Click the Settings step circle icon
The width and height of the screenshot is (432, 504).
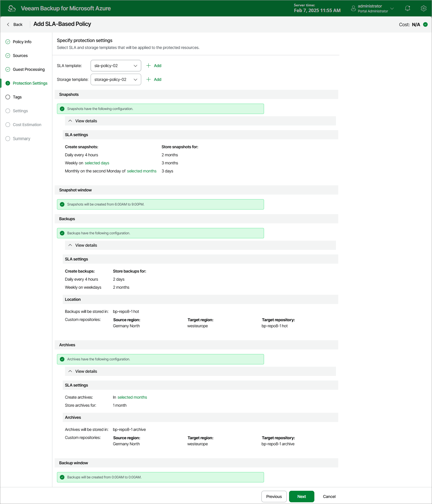click(x=8, y=111)
